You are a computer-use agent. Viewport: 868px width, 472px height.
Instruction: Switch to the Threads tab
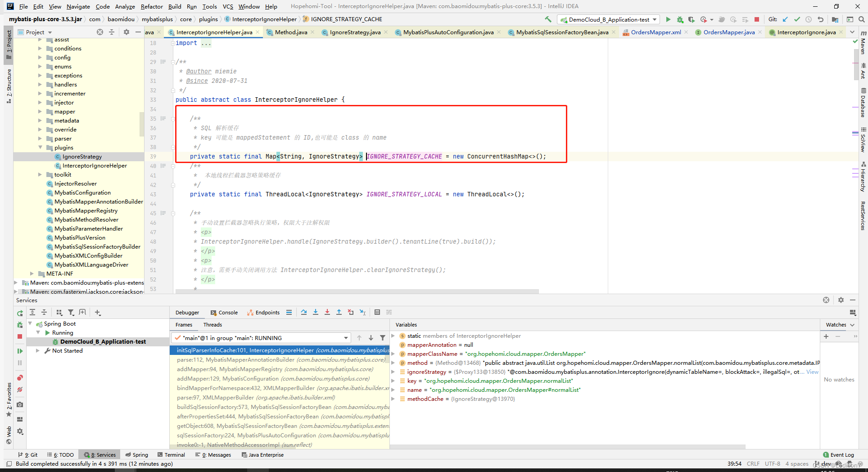(x=212, y=325)
